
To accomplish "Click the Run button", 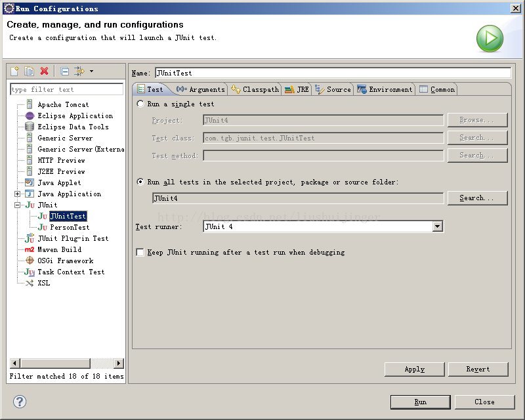I will (x=421, y=402).
